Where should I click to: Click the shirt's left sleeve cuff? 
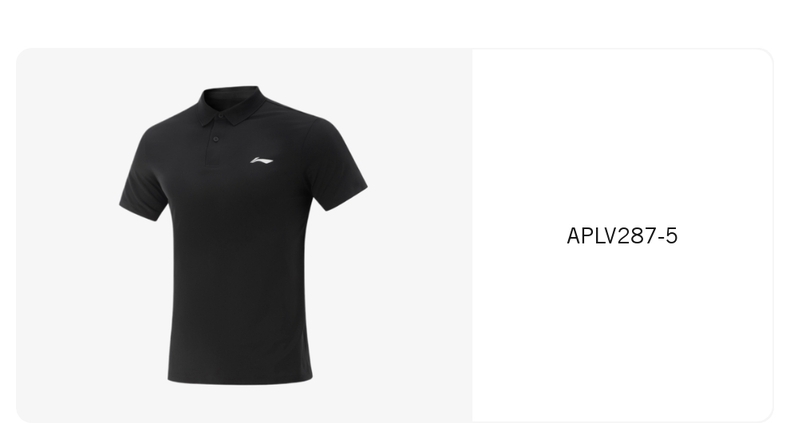click(141, 212)
